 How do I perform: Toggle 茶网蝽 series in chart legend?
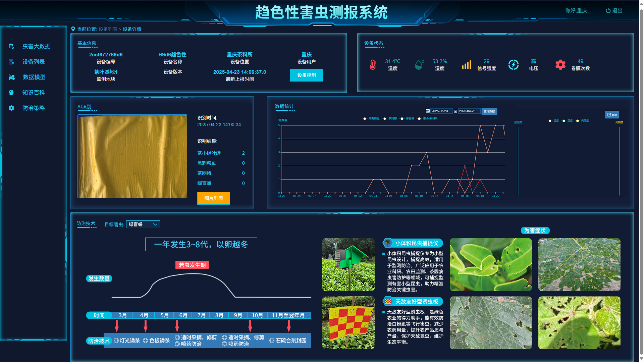390,118
